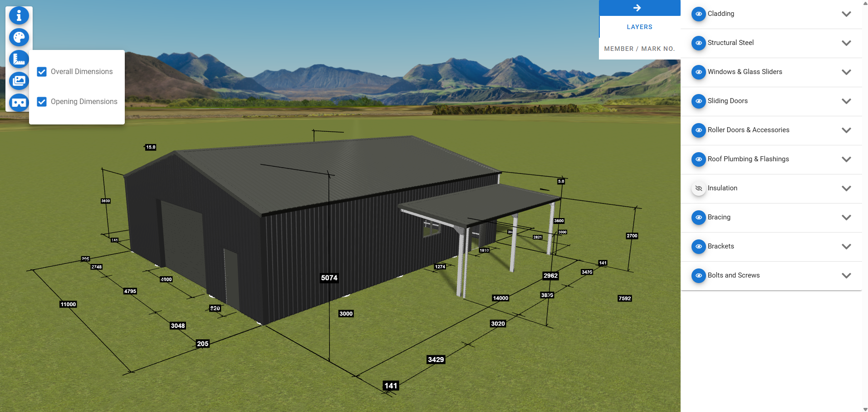Activate the VR headset view icon
The image size is (868, 412).
click(x=19, y=103)
